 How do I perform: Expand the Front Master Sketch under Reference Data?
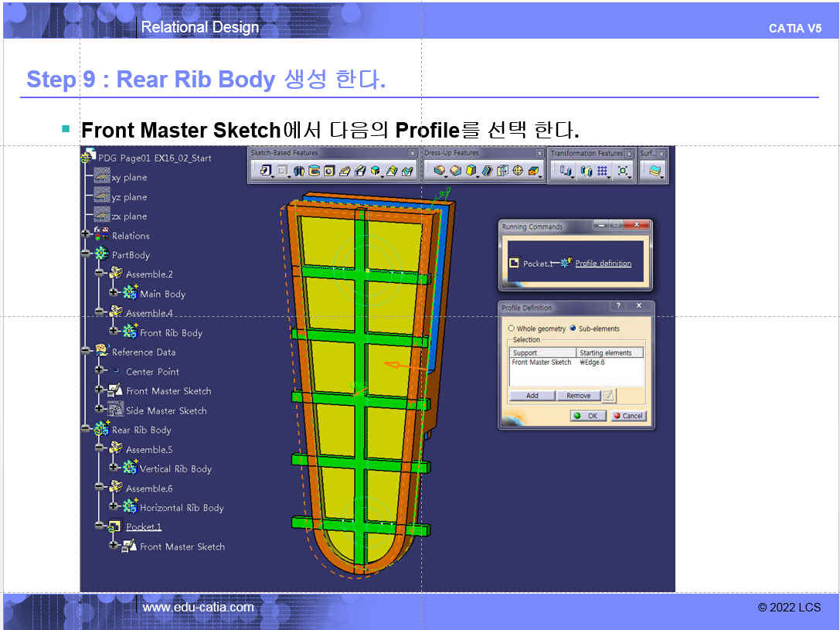click(99, 390)
